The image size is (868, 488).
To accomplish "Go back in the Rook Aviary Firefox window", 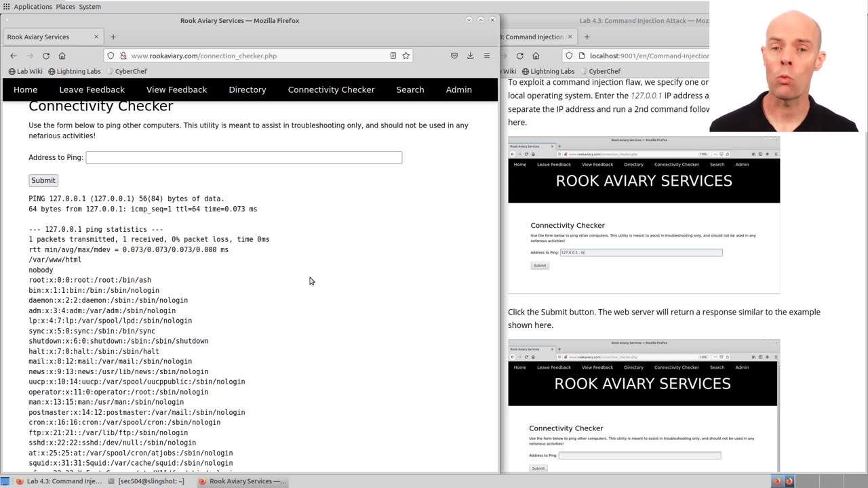I will click(14, 56).
